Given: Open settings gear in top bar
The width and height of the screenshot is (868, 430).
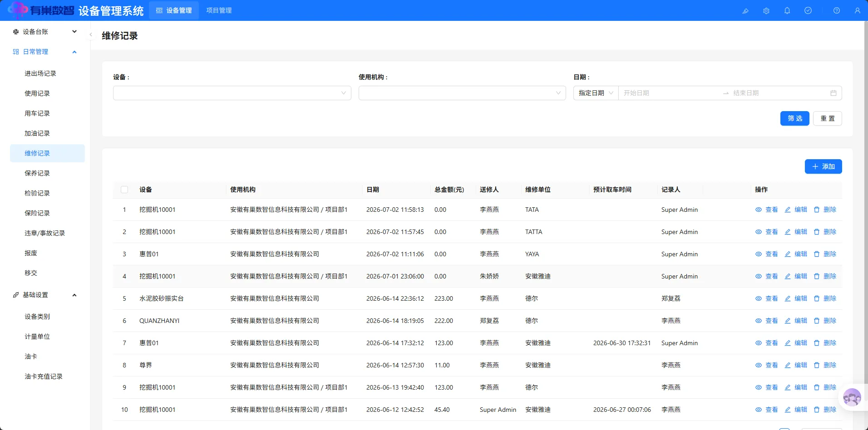Looking at the screenshot, I should coord(766,10).
